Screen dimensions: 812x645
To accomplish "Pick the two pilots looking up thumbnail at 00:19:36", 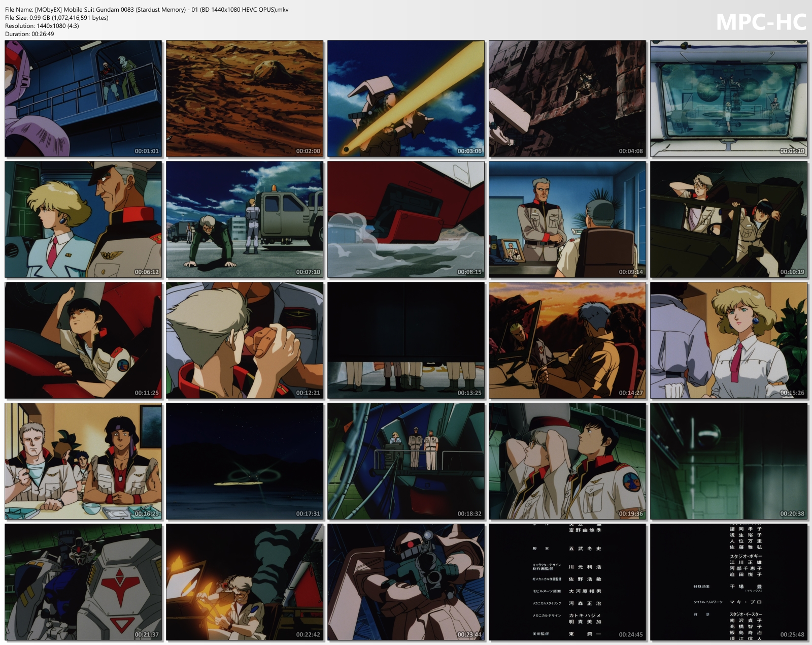I will pos(567,461).
